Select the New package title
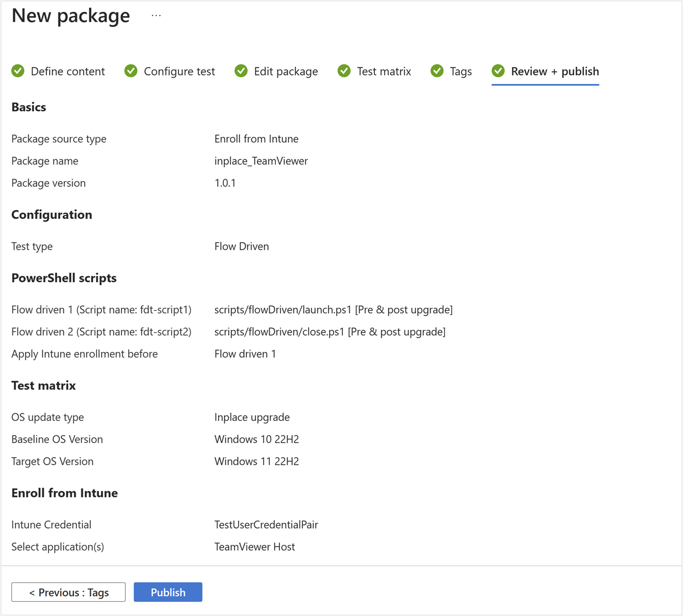 (x=71, y=15)
